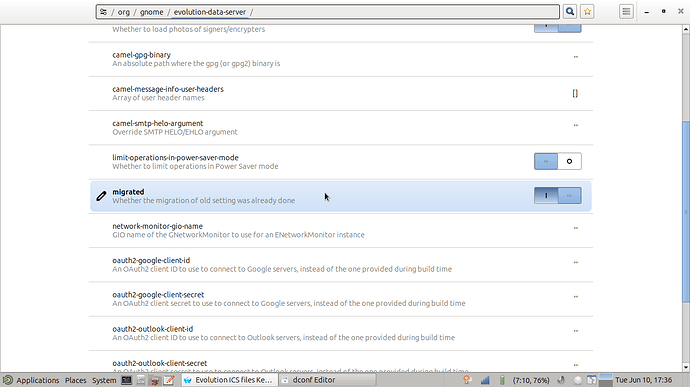
Task: Switch to Evolution ICS files window
Action: pyautogui.click(x=229, y=380)
